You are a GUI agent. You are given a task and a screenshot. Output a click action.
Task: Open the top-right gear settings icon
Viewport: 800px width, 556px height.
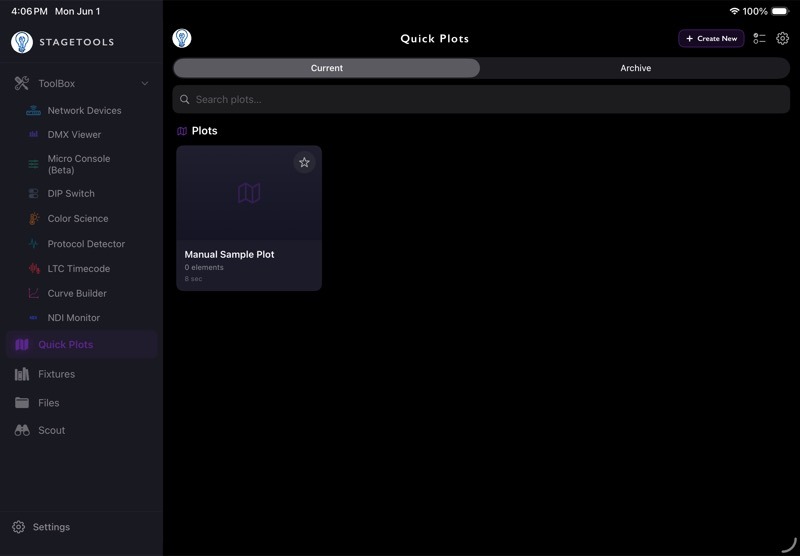pos(782,38)
